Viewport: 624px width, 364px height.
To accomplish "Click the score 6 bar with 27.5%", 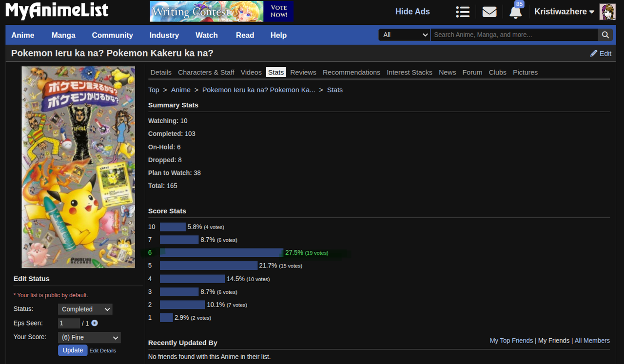I will [221, 253].
